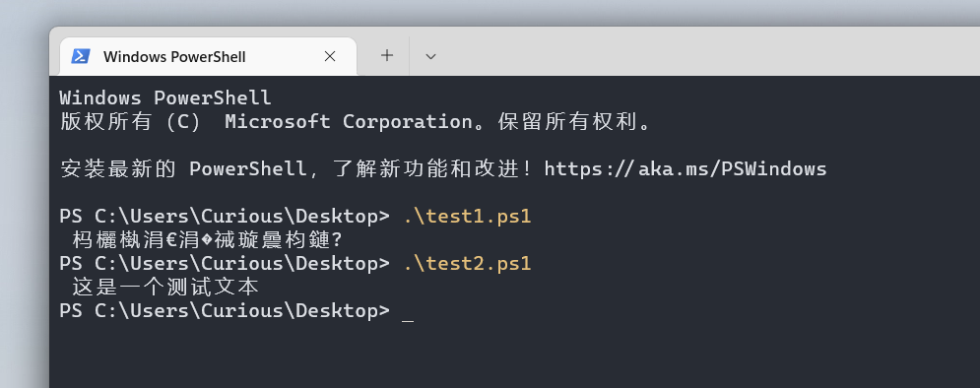Click the 这是一个测试文本 output line
980x388 pixels.
(165, 288)
